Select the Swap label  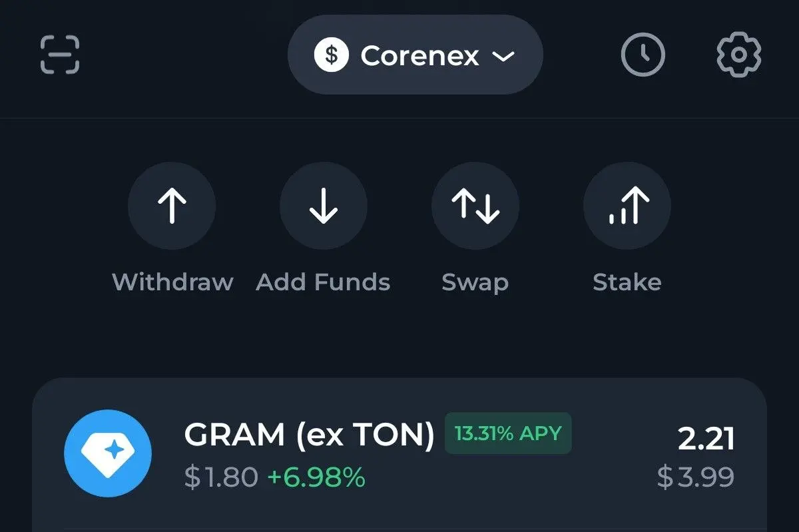point(475,282)
